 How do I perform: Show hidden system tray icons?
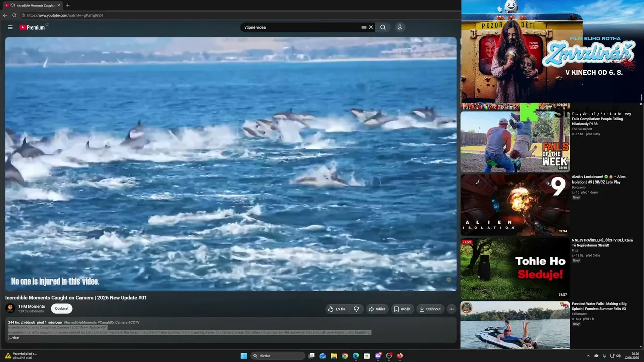(588, 356)
